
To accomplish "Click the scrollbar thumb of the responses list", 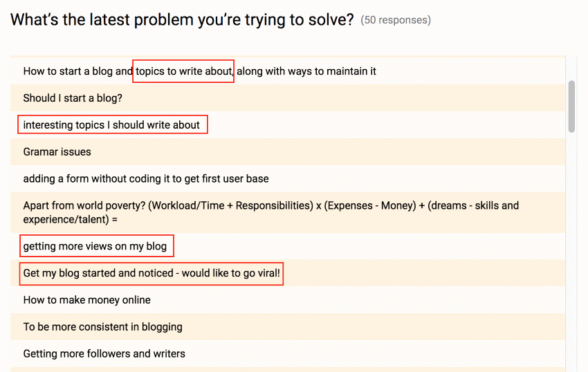I will 571,106.
